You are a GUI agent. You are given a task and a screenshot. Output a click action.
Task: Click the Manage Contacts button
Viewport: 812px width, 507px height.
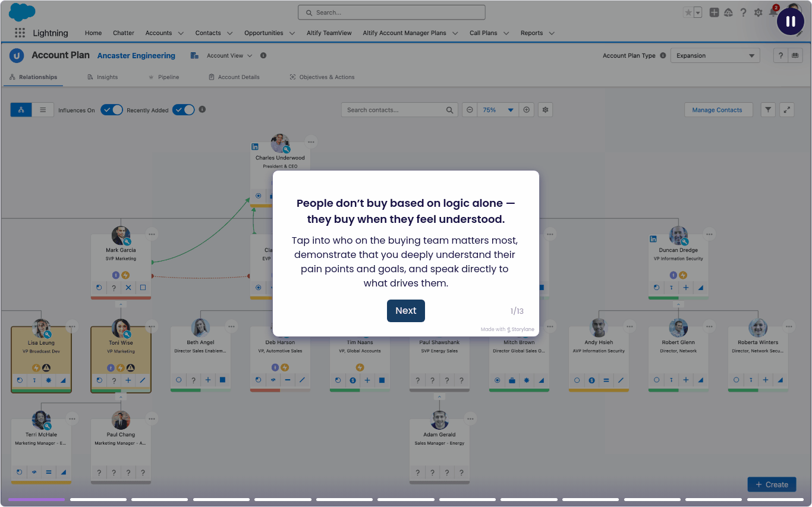tap(717, 110)
